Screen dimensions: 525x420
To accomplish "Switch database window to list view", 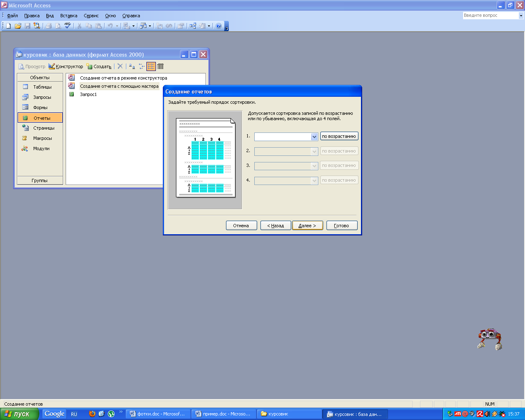I will 151,66.
